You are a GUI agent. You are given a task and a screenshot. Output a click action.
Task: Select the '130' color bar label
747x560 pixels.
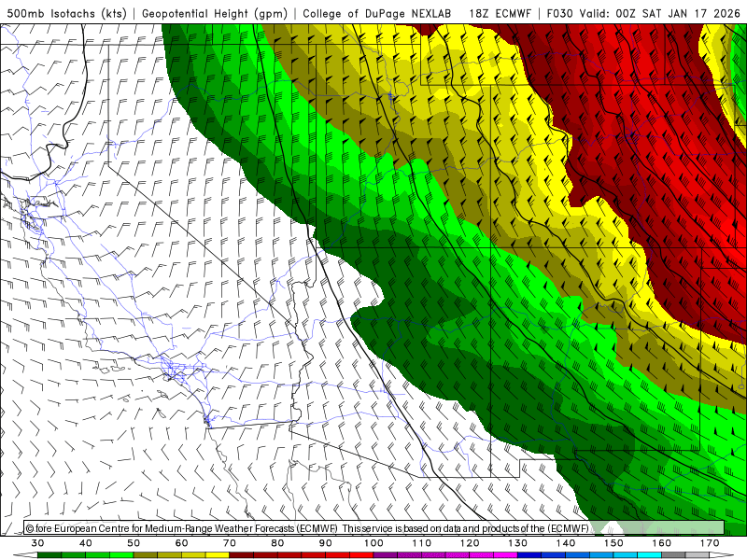point(518,543)
